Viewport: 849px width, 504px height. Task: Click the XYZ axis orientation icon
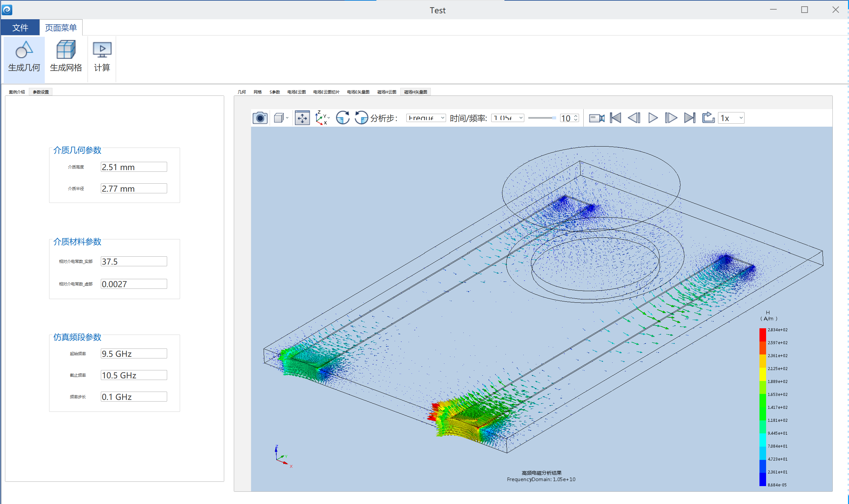point(320,118)
